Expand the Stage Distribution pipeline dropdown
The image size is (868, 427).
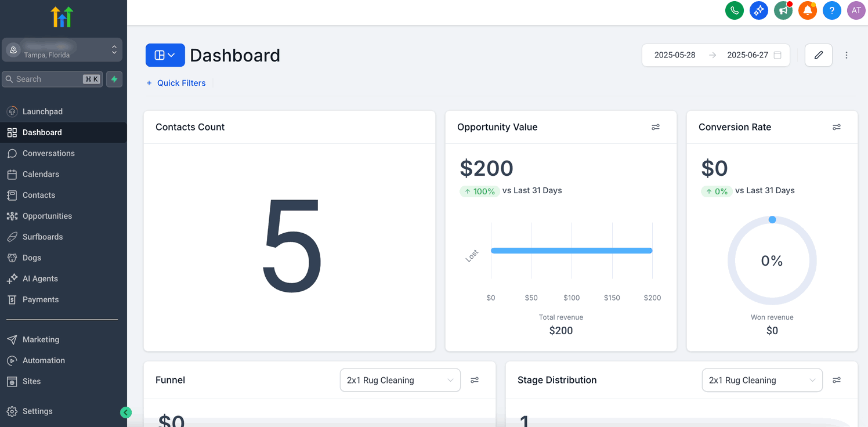click(762, 381)
